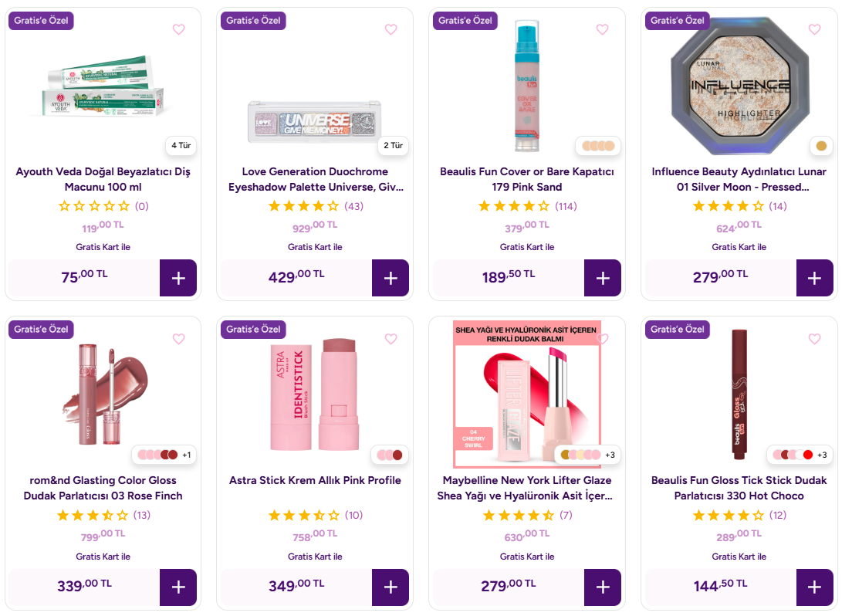The image size is (852, 616).
Task: Toggle heart on Love Generation eyeshadow palette
Action: click(x=390, y=29)
